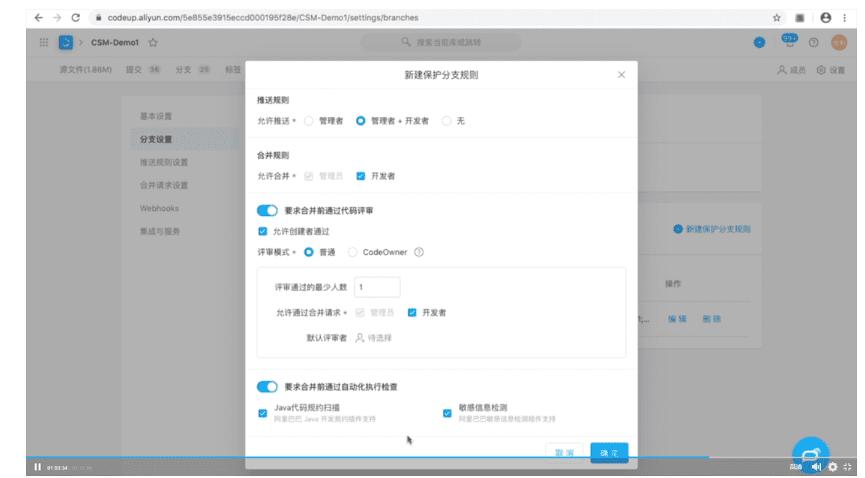Open the notifications icon with 99+ badge

coord(789,41)
